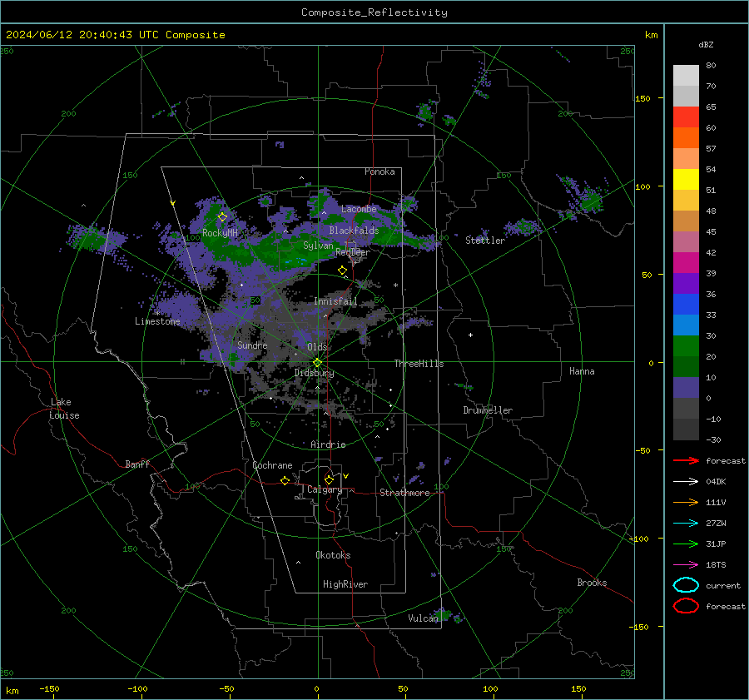Click the Didsbury map label
This screenshot has width=749, height=700.
pos(314,373)
